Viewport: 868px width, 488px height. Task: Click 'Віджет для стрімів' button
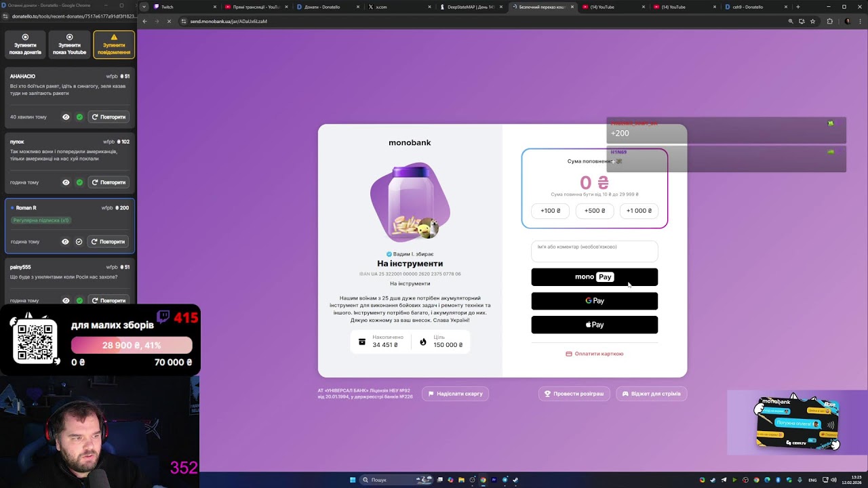pyautogui.click(x=651, y=394)
